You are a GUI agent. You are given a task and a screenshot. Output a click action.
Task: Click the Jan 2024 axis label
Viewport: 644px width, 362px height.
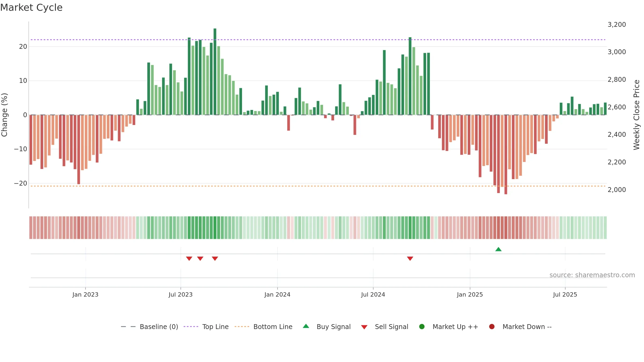pos(277,295)
